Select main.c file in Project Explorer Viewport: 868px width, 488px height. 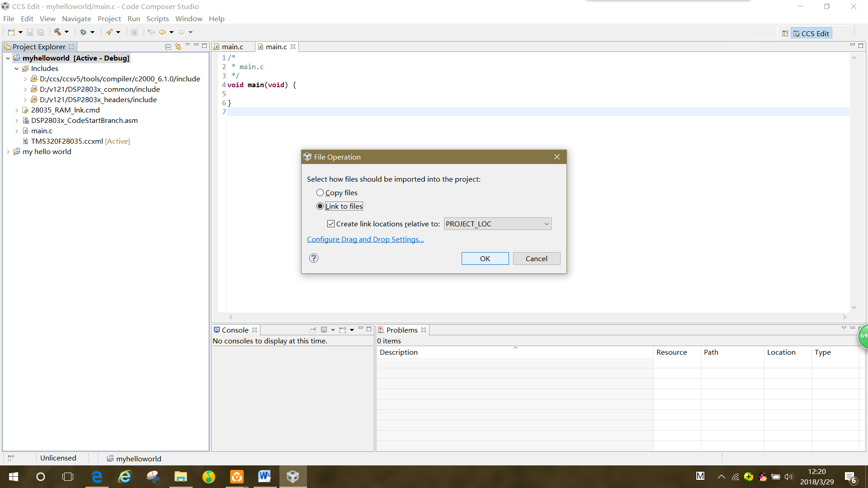click(x=42, y=131)
